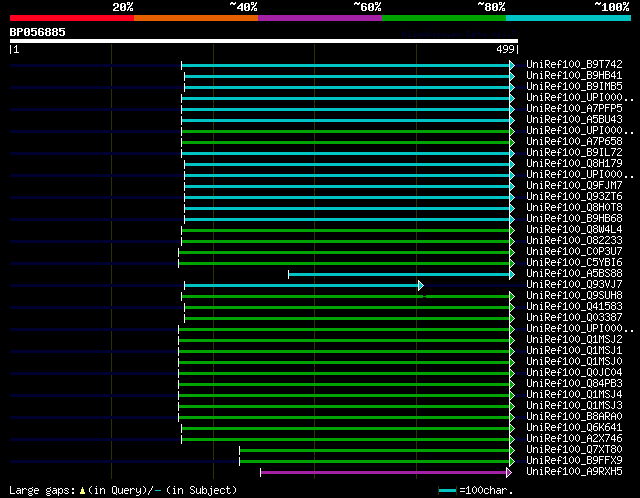Click the short cyan Q93VJ7 alignment arrowhead
Screen dimensions: 640x498
421,285
